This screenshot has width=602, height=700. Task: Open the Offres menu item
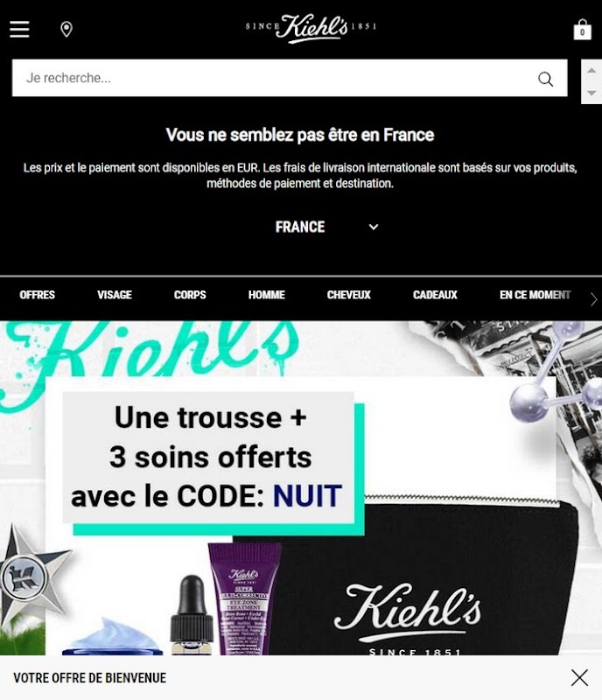37,295
